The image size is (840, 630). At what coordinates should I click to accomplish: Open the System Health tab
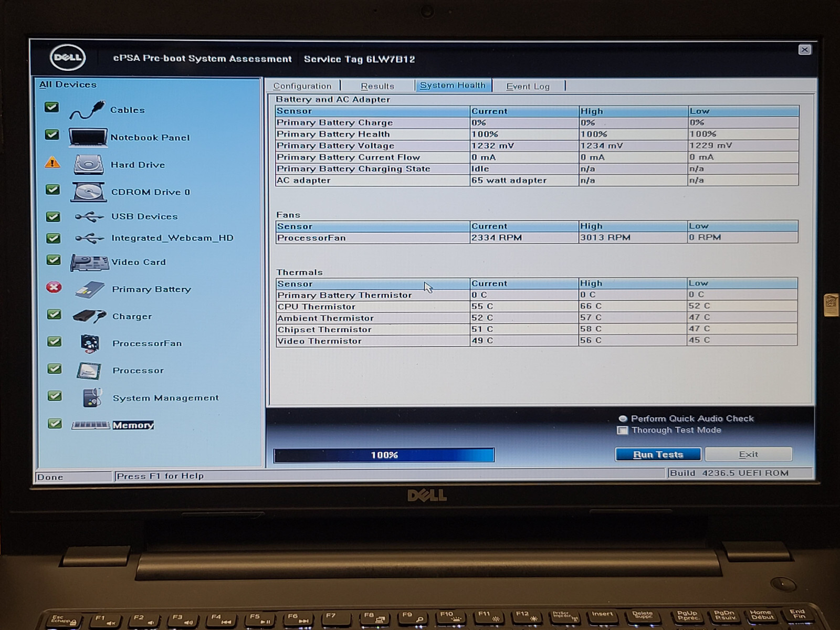[453, 85]
